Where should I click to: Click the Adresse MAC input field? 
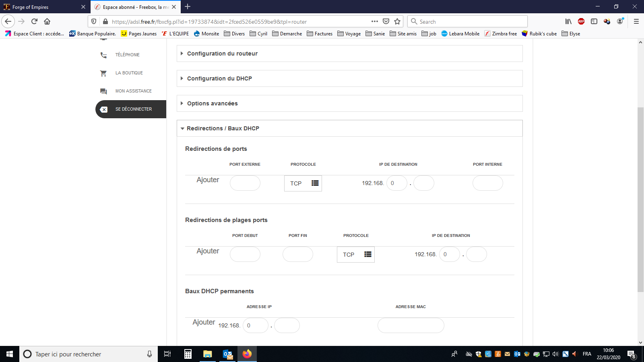[411, 325]
